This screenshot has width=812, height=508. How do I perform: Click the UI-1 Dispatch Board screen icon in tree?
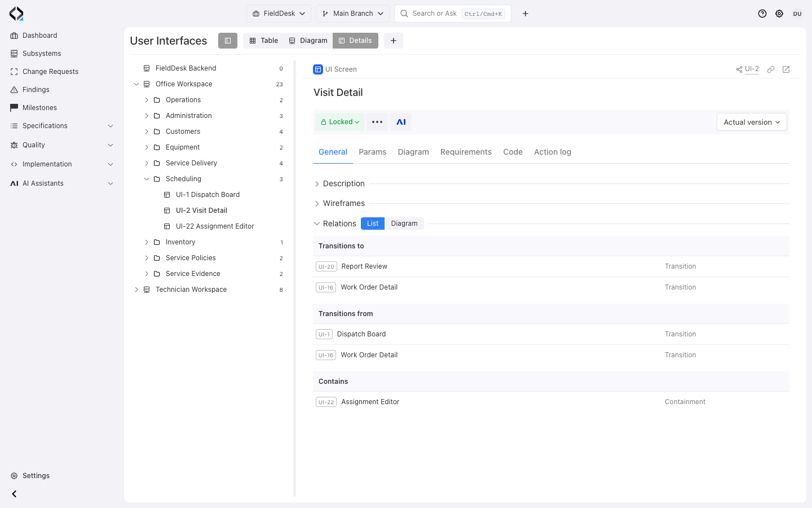[167, 195]
